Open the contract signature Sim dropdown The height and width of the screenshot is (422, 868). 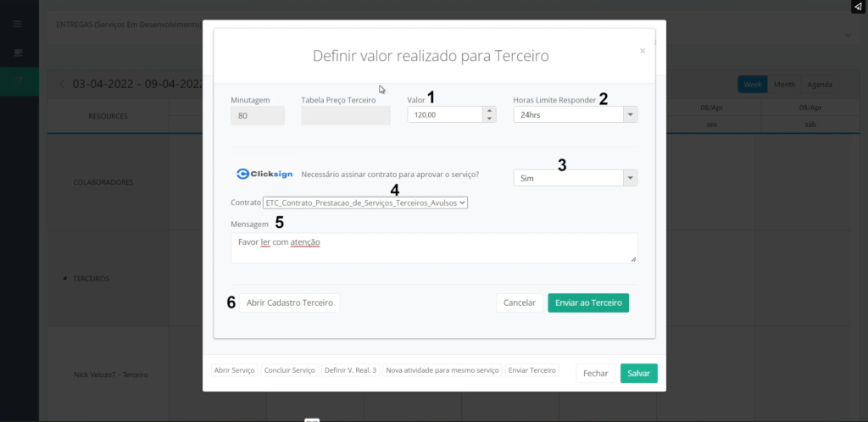(x=630, y=178)
